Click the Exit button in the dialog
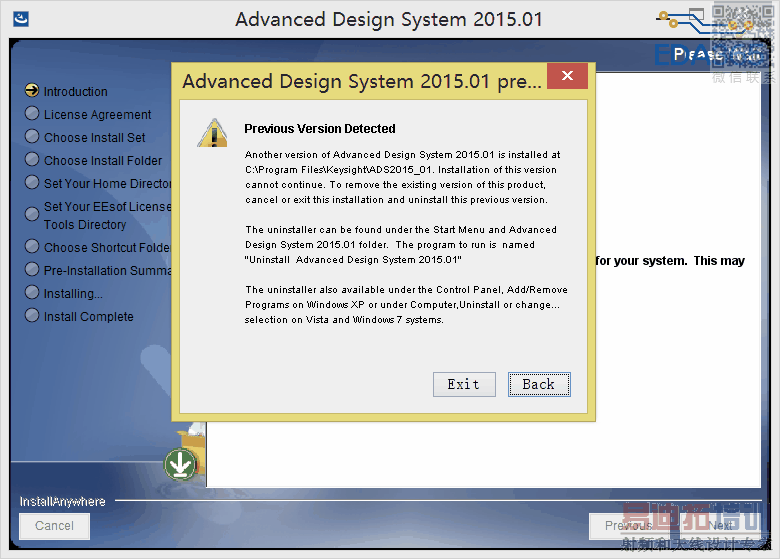This screenshot has height=559, width=780. point(464,384)
